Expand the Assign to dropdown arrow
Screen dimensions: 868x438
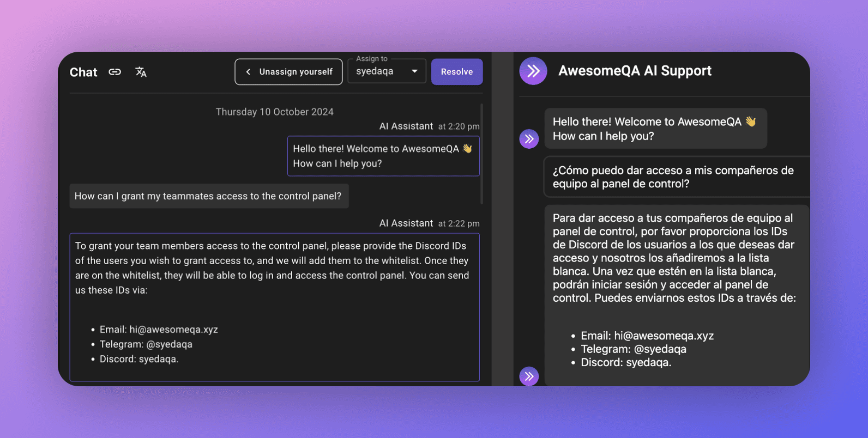[x=414, y=71]
